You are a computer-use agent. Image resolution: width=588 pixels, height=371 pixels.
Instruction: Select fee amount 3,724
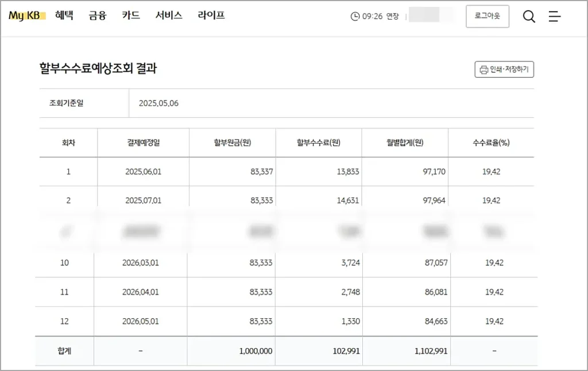(x=351, y=262)
